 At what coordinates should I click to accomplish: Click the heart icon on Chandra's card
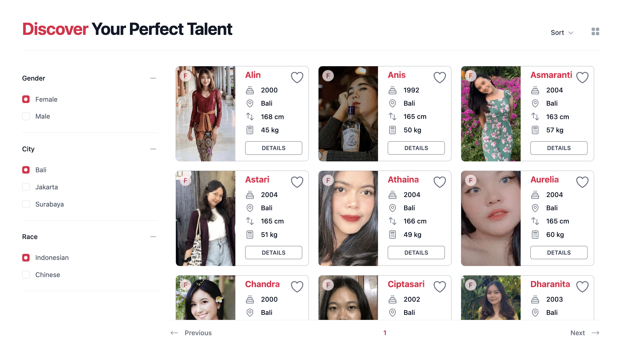click(x=297, y=286)
